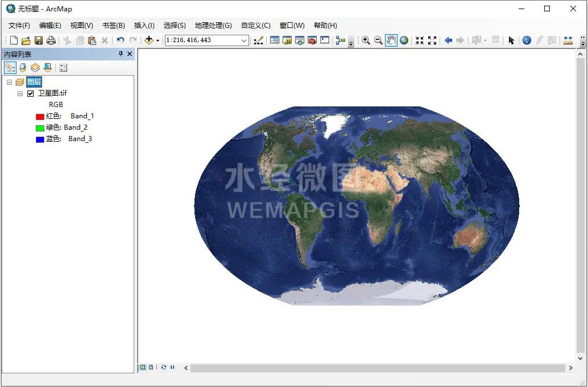Click List By Source in the contents panel
The image size is (588, 387).
[x=22, y=67]
